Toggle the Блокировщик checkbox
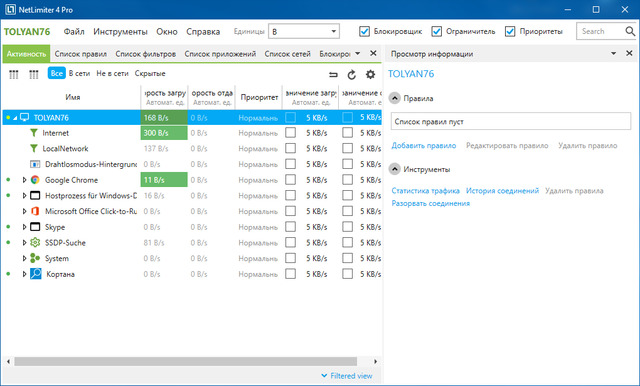This screenshot has width=640, height=386. (x=364, y=31)
